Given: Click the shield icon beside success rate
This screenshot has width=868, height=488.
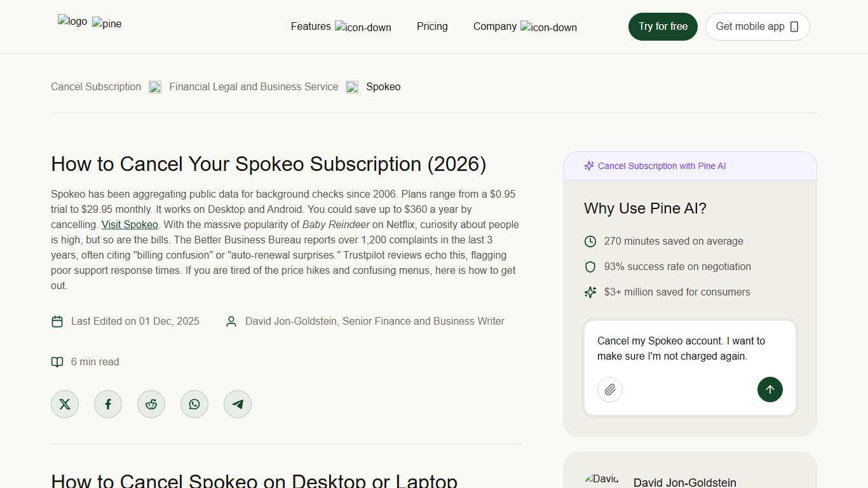Looking at the screenshot, I should coord(590,266).
